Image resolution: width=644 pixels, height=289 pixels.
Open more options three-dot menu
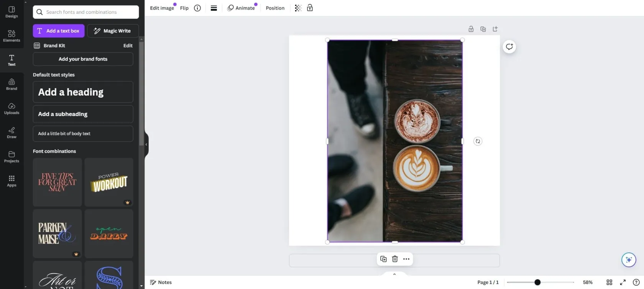406,259
